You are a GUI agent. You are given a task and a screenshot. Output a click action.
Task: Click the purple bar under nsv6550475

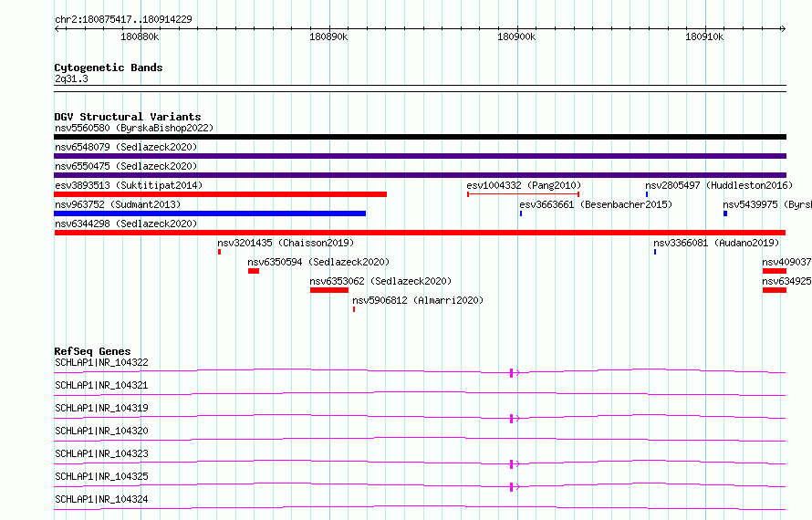tap(420, 175)
